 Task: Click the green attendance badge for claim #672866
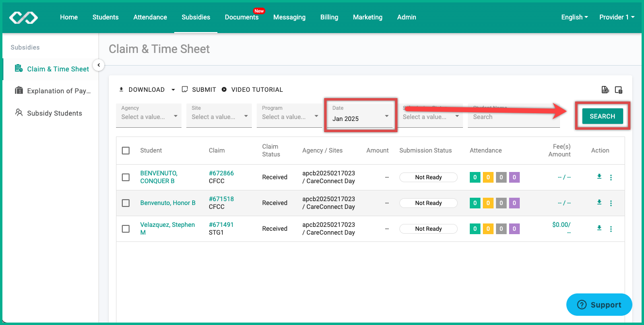pos(475,177)
